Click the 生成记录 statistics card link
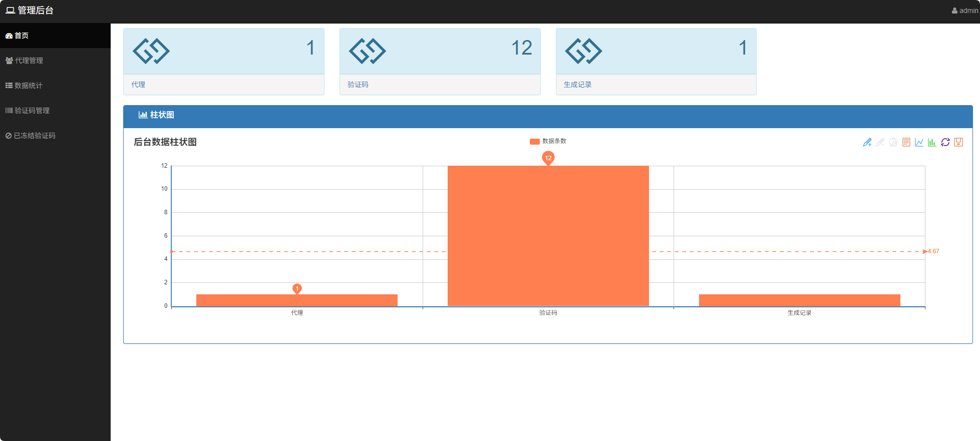 coord(656,85)
